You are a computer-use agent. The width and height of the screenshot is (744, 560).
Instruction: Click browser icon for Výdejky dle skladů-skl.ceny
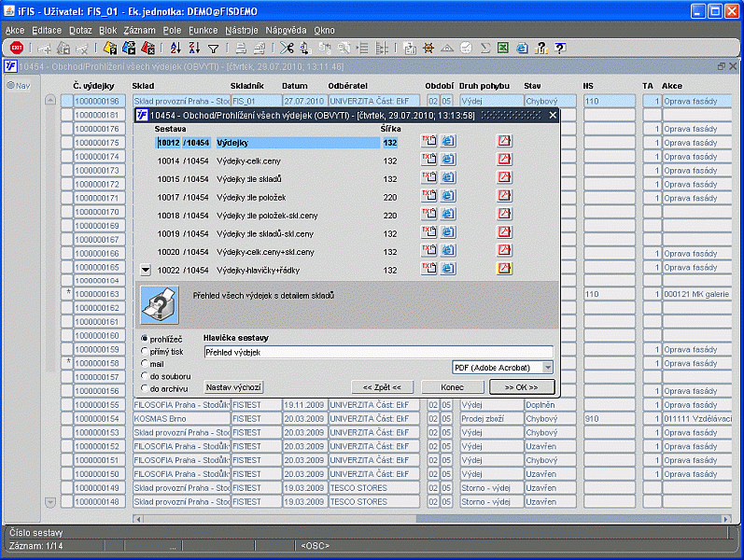[447, 232]
